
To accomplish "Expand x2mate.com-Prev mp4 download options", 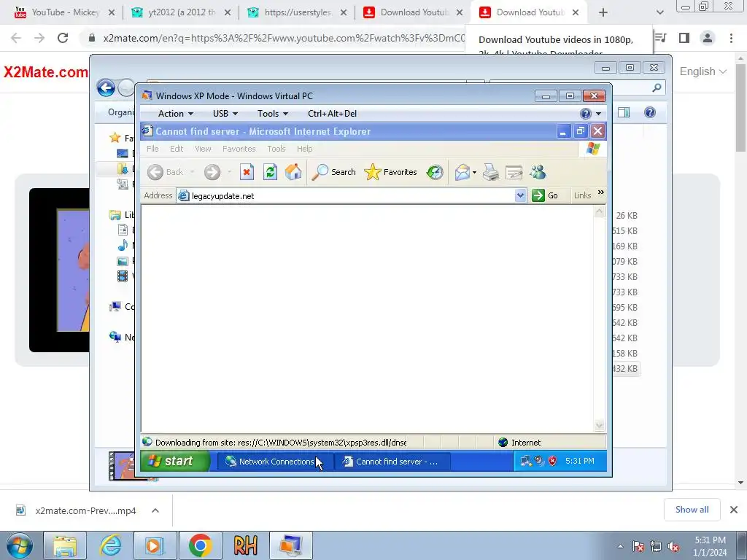I will 155,510.
